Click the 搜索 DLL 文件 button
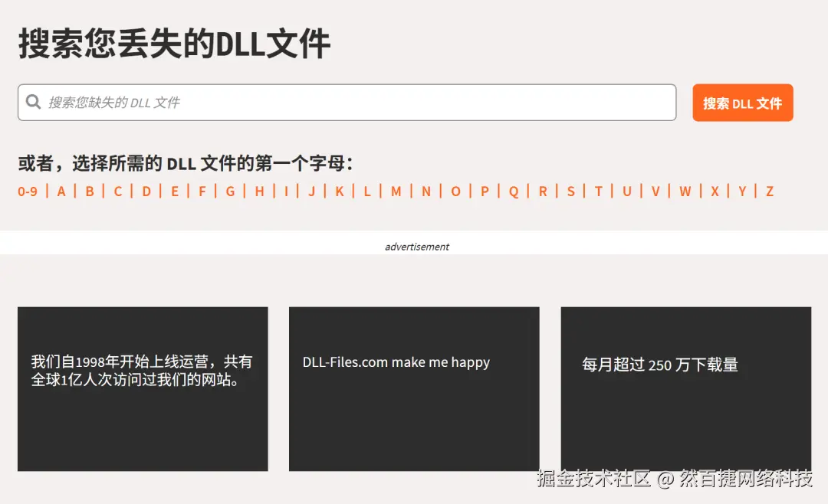The image size is (828, 504). click(742, 102)
